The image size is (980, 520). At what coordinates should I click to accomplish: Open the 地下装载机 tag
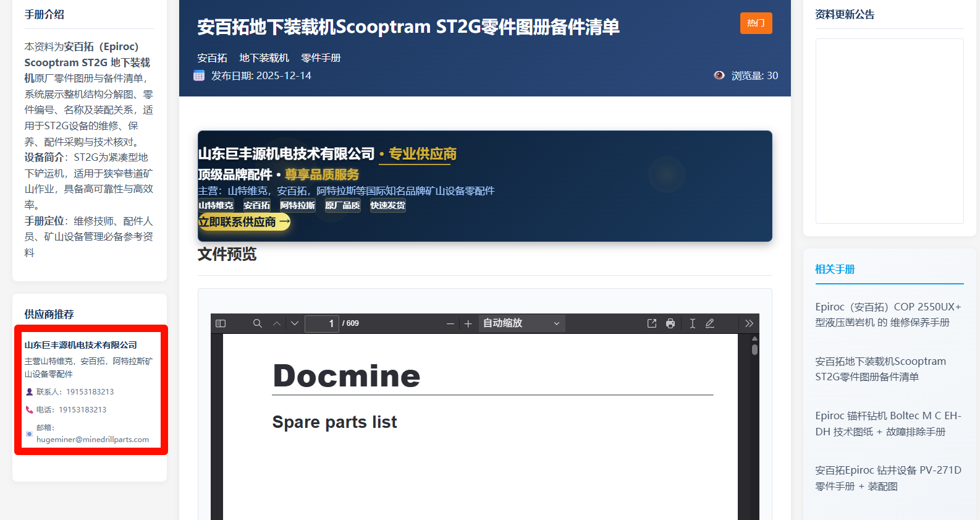264,58
